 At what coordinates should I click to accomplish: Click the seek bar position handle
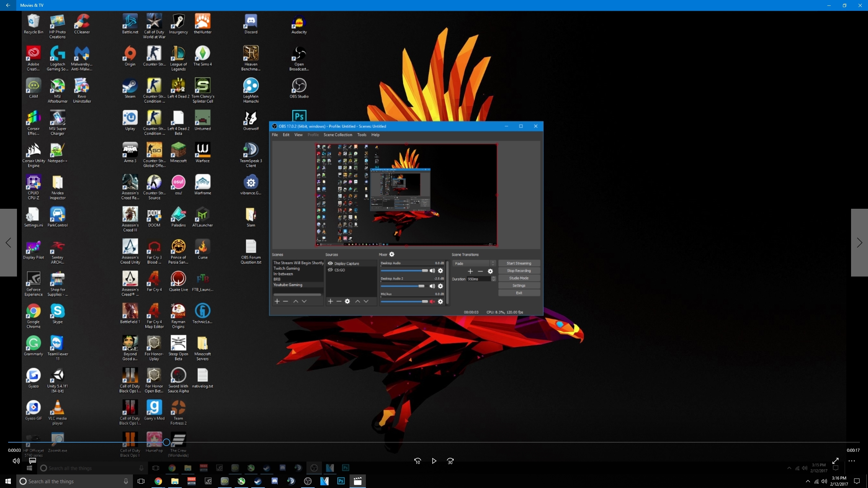point(166,442)
